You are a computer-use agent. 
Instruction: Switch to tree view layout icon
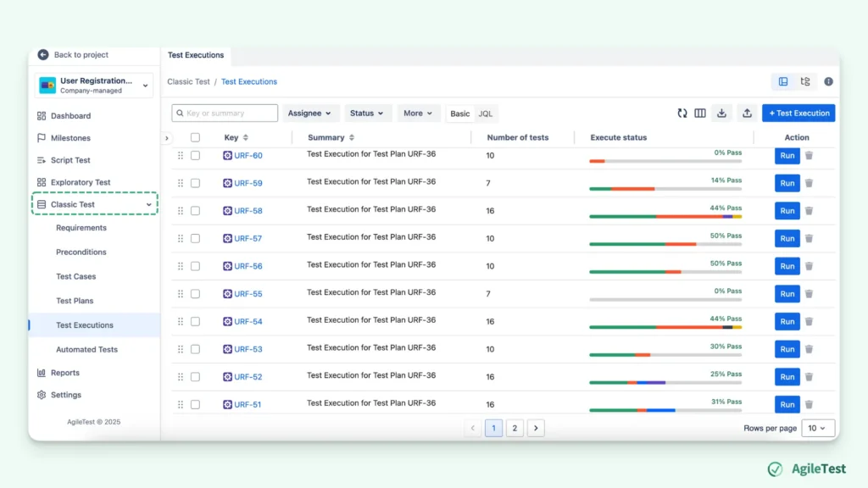(x=804, y=81)
